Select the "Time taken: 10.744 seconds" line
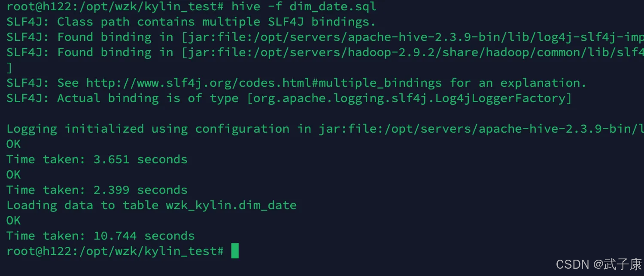Viewport: 644px width, 276px height. coord(100,236)
